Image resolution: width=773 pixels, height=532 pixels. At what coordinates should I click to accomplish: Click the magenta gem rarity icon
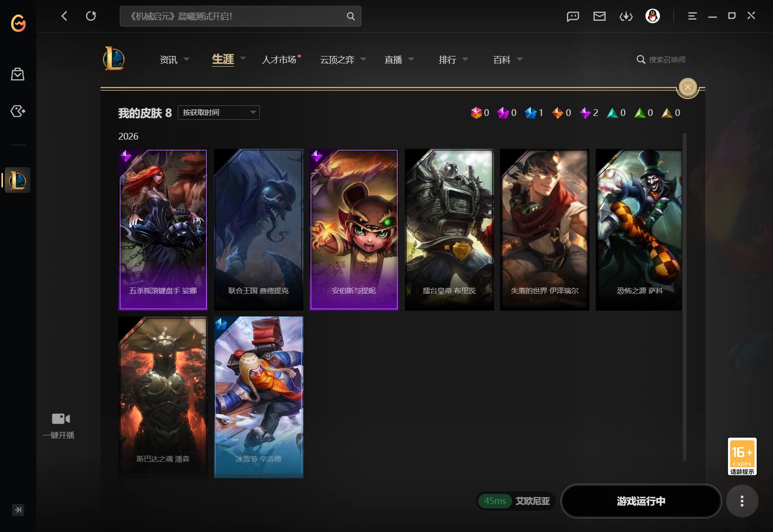[503, 113]
